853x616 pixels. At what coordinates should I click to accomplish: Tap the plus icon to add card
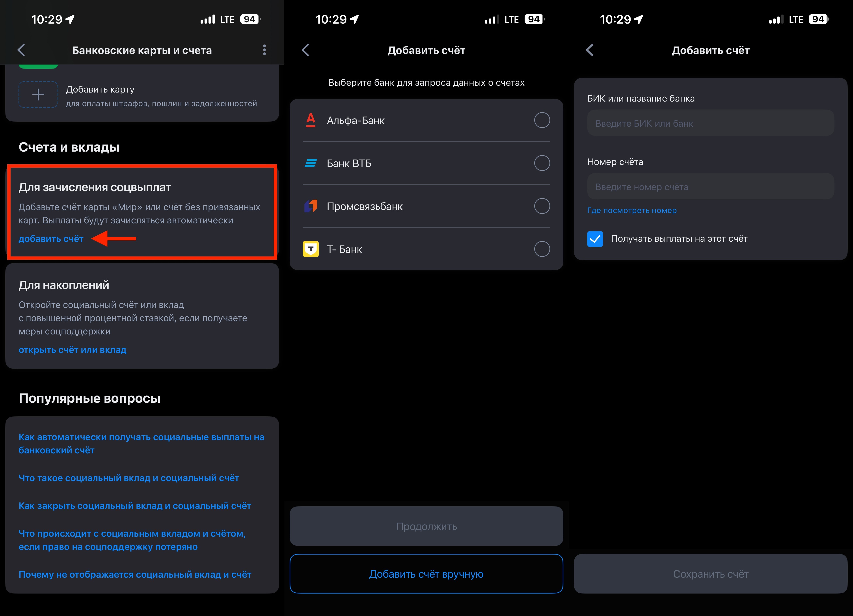coord(38,94)
